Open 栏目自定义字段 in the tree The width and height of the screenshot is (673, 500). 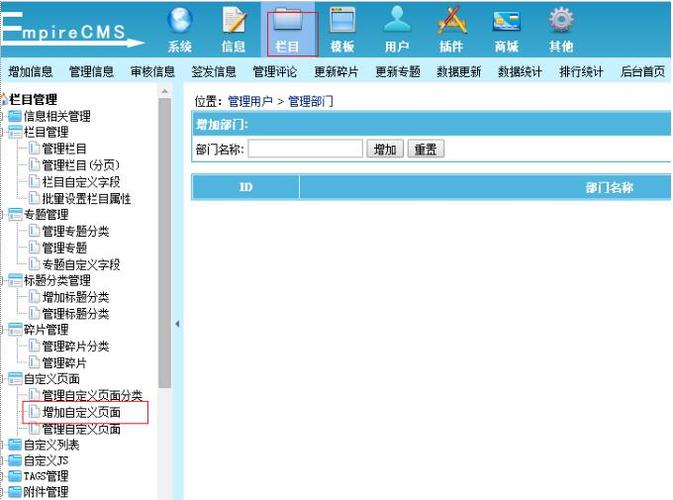click(x=81, y=182)
